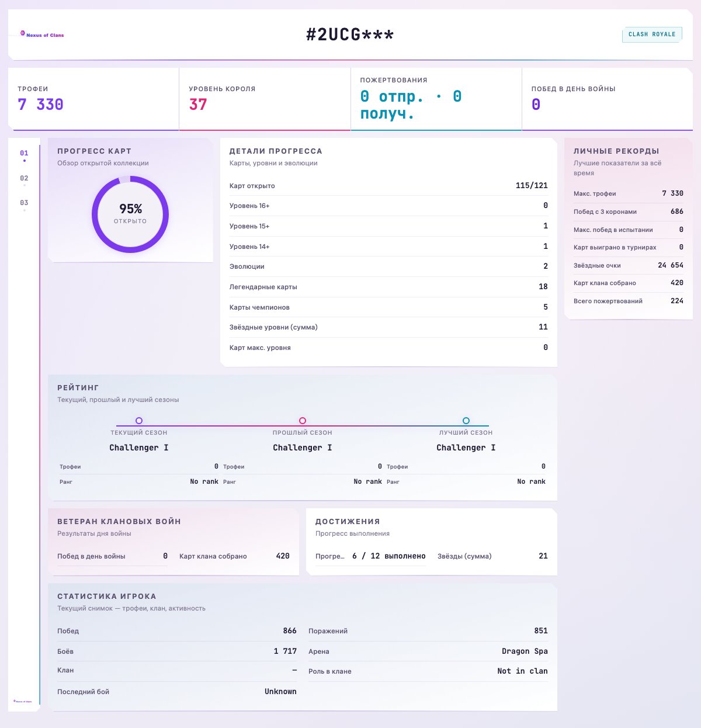
Task: Select the Арена Dragon Spa row
Action: 428,651
